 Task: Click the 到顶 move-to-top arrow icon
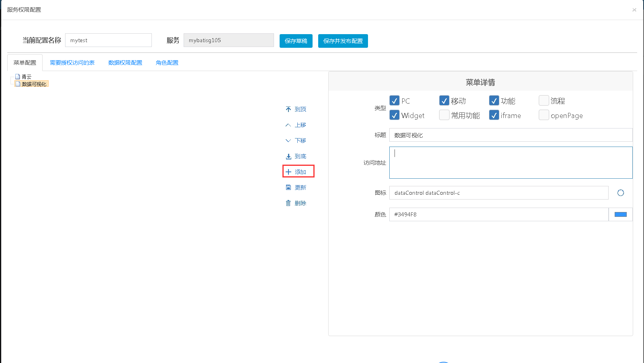point(288,109)
